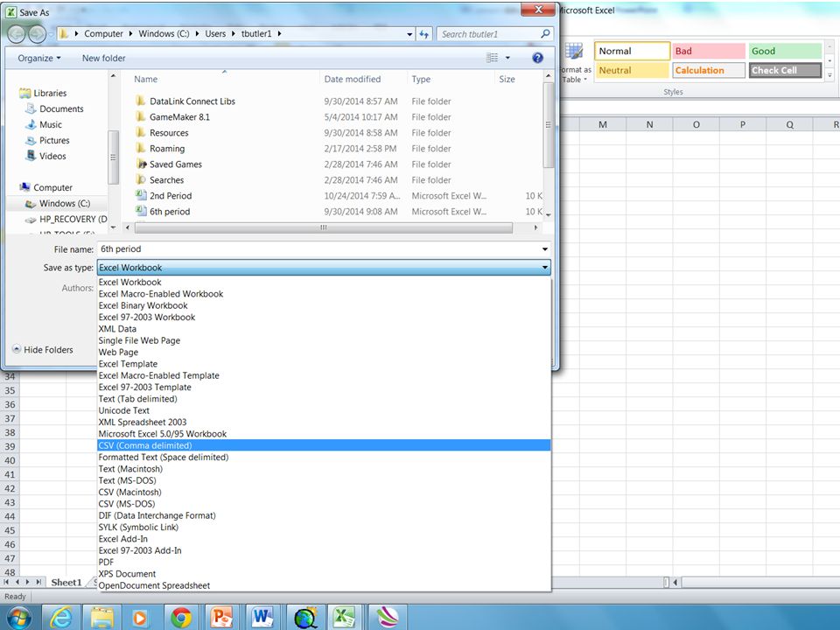Apply the Neutral cell style
840x630 pixels.
632,70
